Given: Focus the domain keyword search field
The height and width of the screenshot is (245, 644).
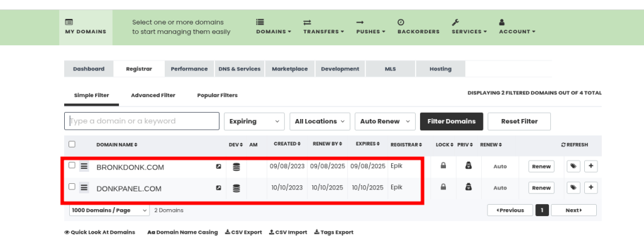Looking at the screenshot, I should point(142,122).
